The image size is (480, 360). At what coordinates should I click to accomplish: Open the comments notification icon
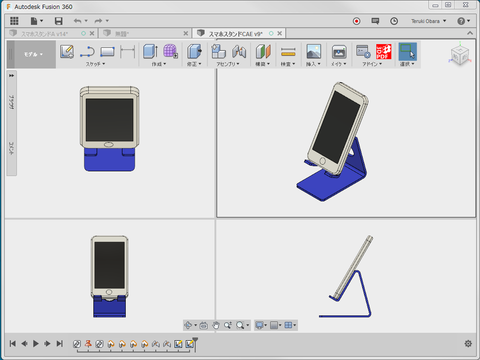tap(375, 21)
